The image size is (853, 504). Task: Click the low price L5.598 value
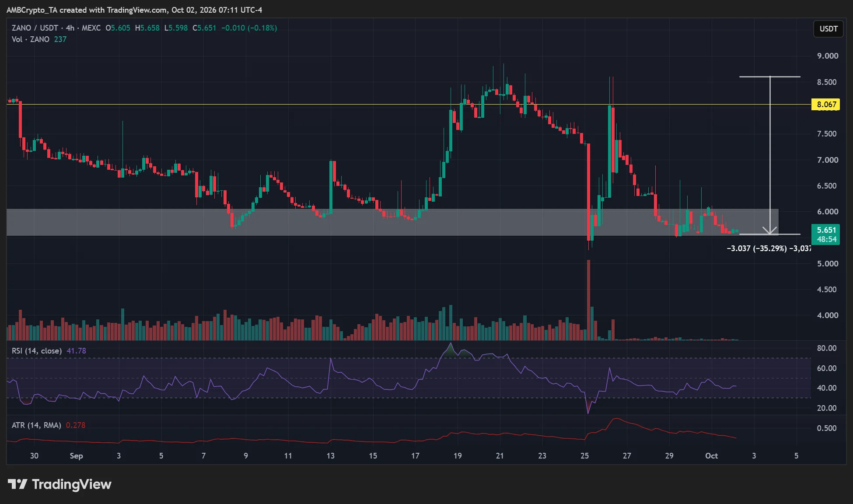point(176,28)
